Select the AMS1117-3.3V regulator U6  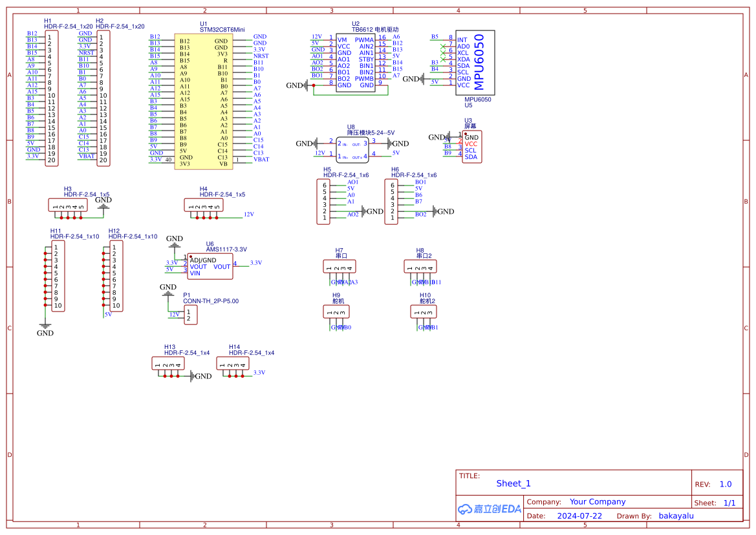tap(210, 266)
